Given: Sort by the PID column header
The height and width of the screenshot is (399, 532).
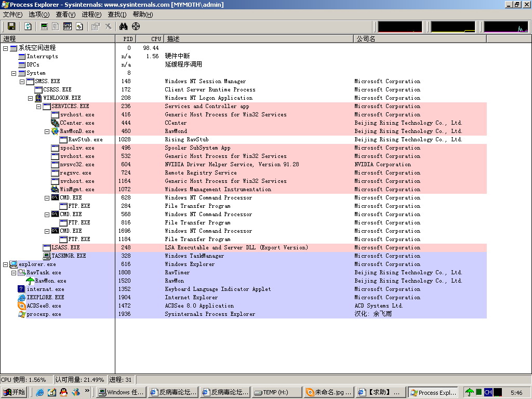Looking at the screenshot, I should [x=126, y=38].
